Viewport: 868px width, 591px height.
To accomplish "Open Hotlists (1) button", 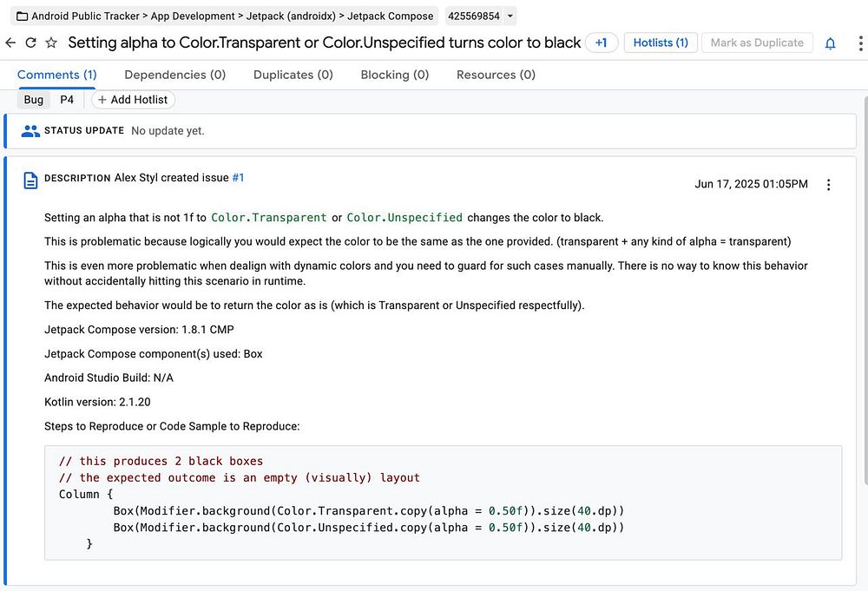I will [x=660, y=43].
